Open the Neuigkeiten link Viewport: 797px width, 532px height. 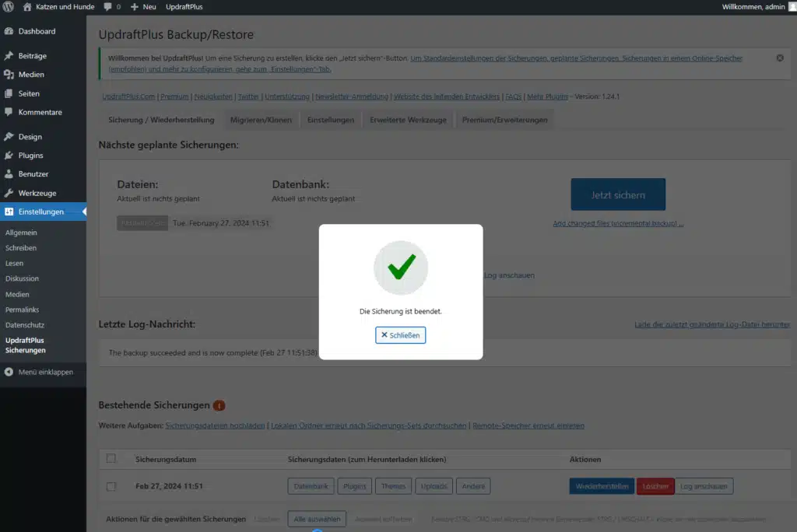pos(213,96)
